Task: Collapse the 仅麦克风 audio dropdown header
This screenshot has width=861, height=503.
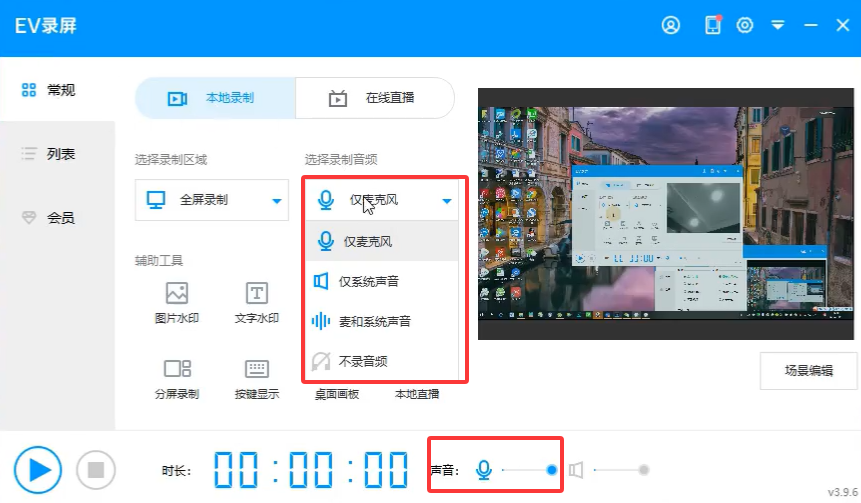Action: pos(382,200)
